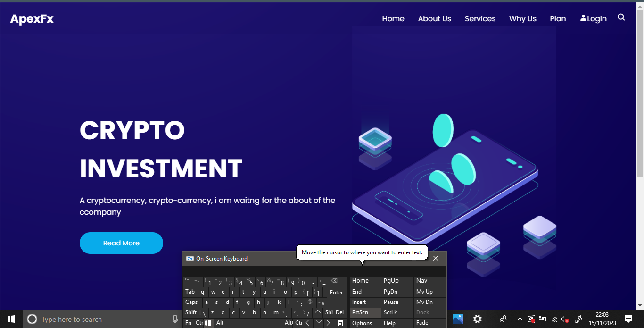Open the About Us menu item
The width and height of the screenshot is (644, 328).
coord(434,18)
